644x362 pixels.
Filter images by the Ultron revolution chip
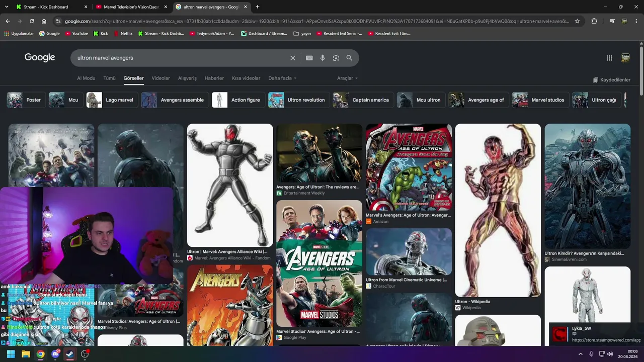[298, 100]
